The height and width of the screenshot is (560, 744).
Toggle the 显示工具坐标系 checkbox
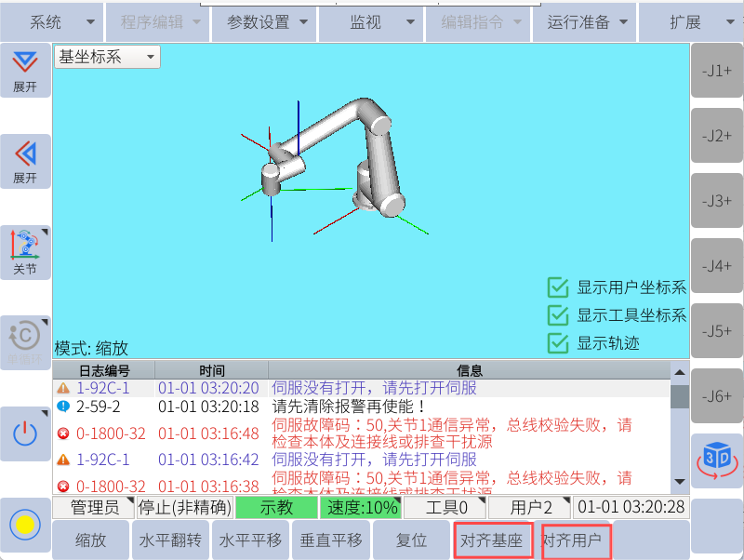[558, 315]
